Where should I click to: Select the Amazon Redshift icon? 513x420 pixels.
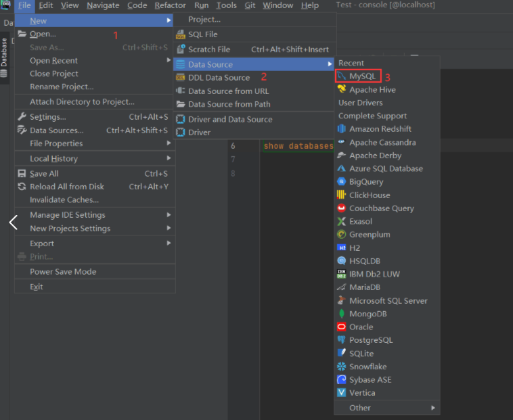tap(341, 129)
